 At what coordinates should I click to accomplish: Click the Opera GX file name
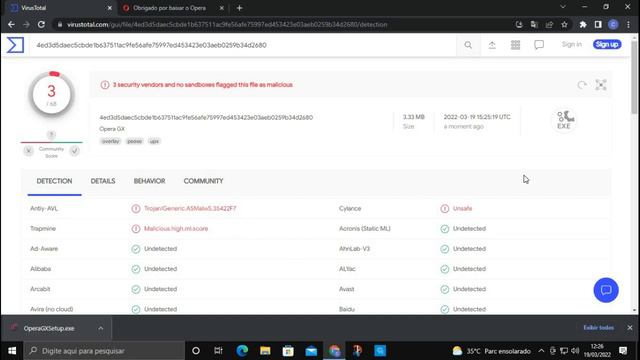coord(112,129)
